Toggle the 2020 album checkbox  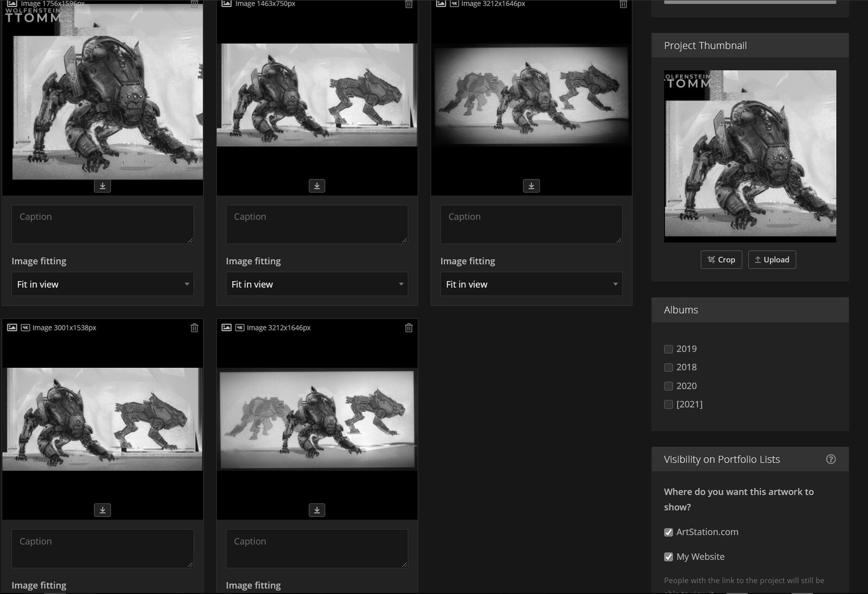pyautogui.click(x=668, y=386)
